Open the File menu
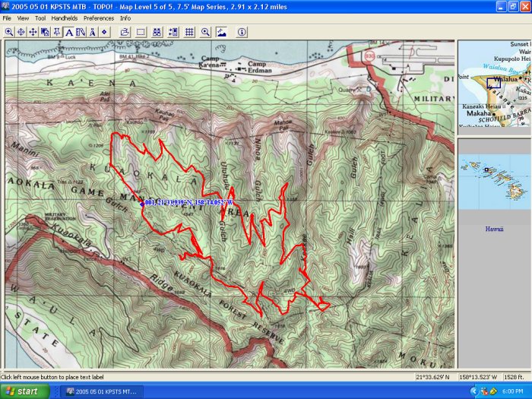 coord(7,18)
